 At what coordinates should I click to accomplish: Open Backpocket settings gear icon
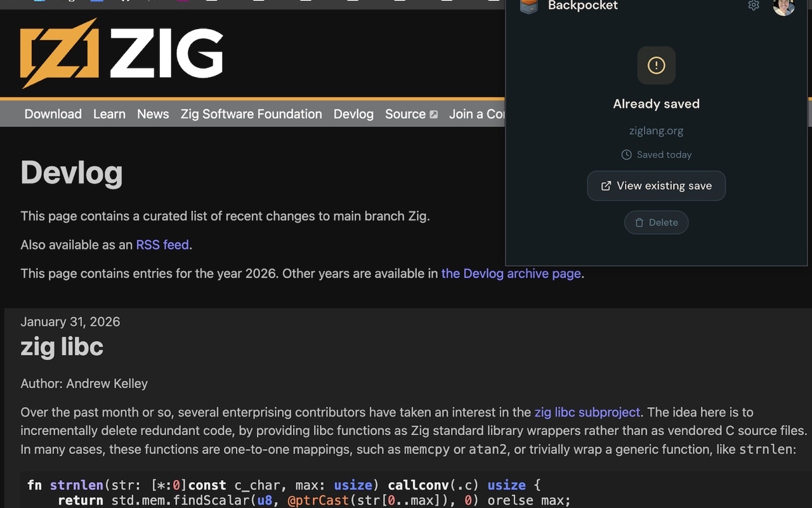pyautogui.click(x=754, y=6)
